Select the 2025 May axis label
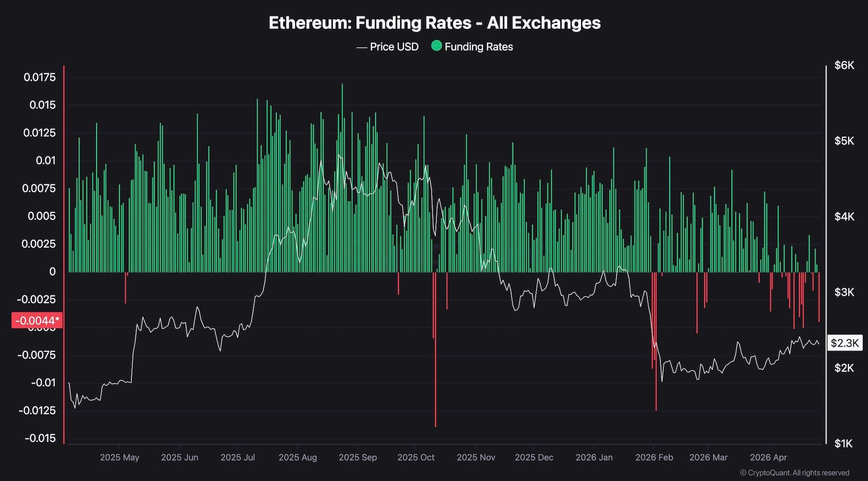The height and width of the screenshot is (481, 868). tap(120, 457)
